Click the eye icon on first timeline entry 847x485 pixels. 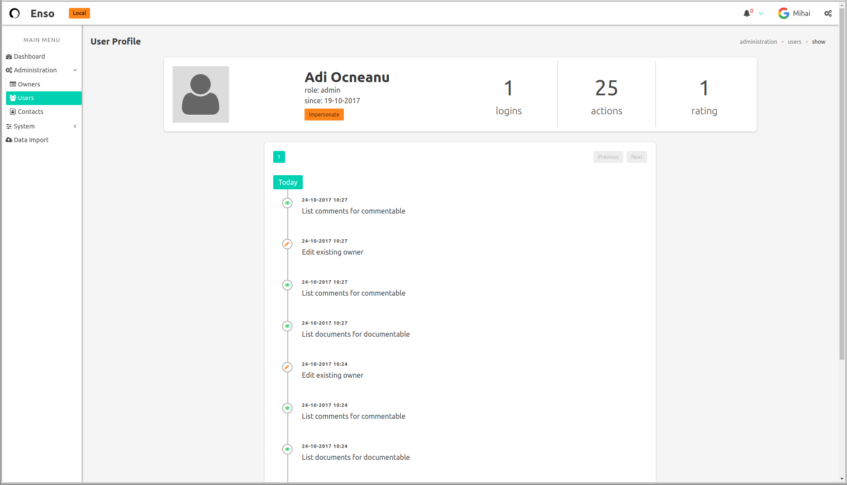287,203
